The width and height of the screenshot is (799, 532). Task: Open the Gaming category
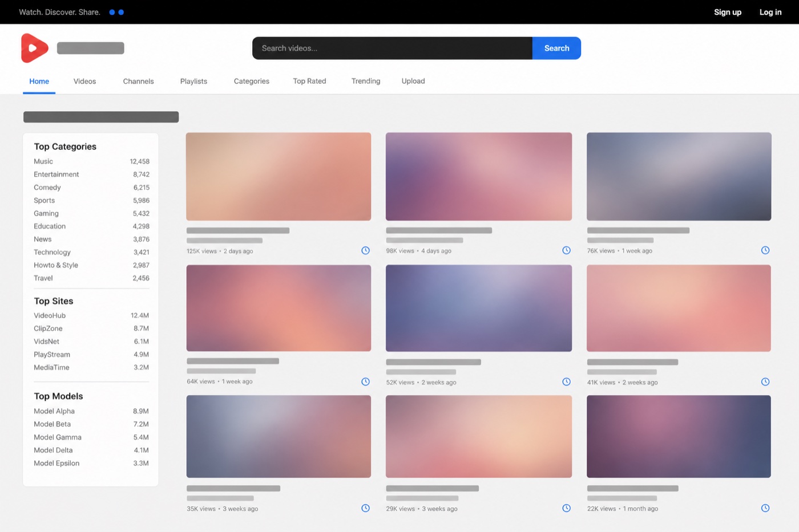coord(46,213)
